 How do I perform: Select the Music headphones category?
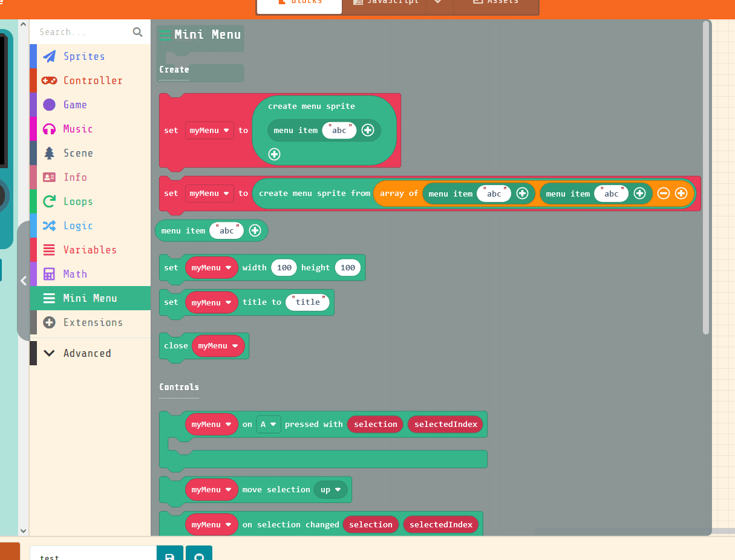coord(77,129)
